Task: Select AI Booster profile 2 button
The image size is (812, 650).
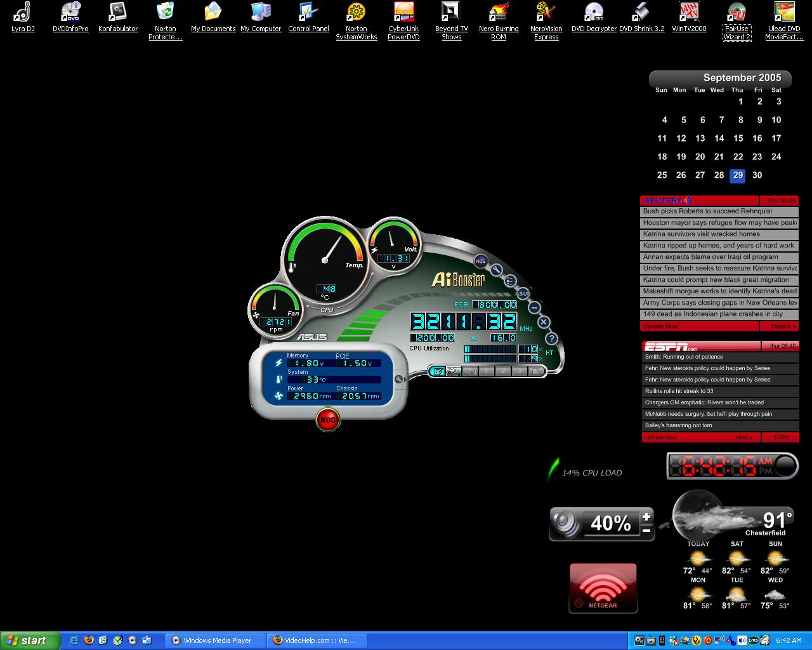Action: [503, 371]
